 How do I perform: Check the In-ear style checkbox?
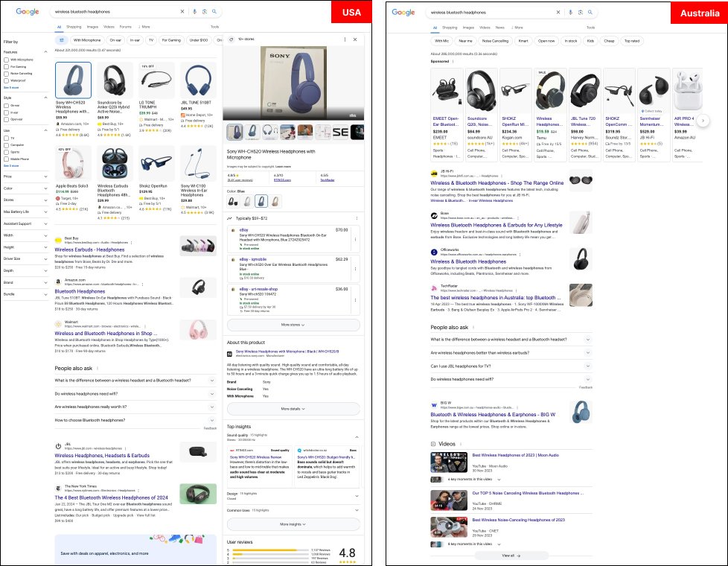click(6, 112)
